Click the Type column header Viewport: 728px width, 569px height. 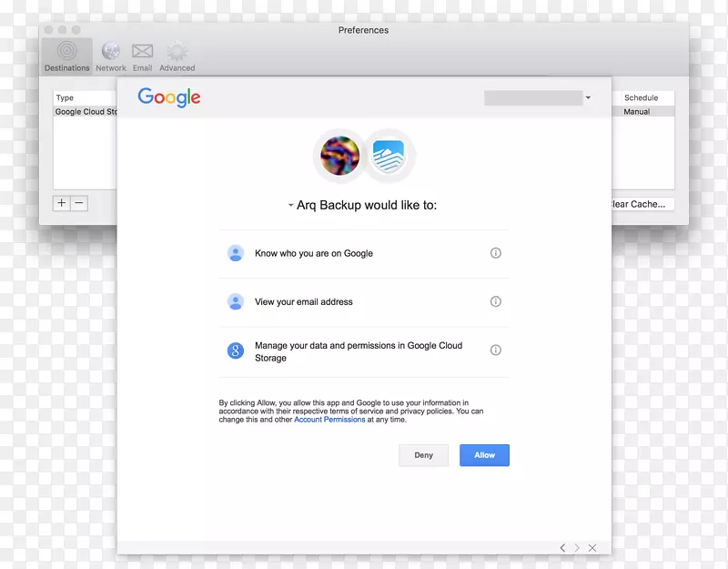65,97
